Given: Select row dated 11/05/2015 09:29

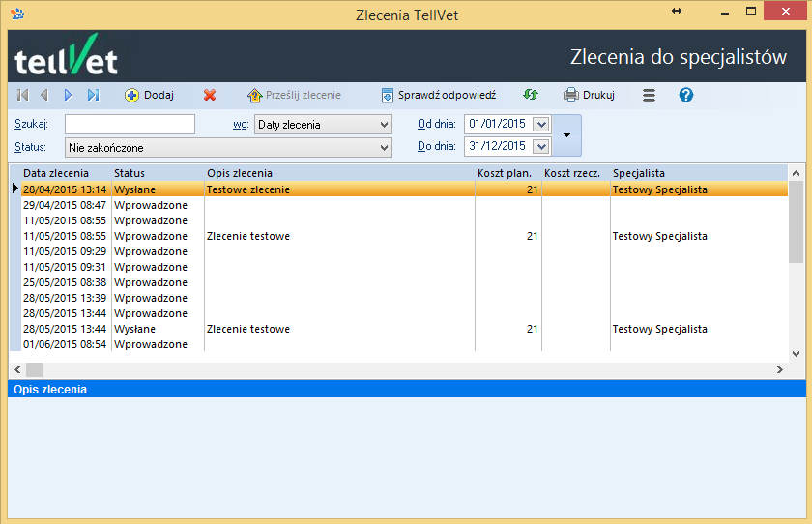Looking at the screenshot, I should click(404, 251).
